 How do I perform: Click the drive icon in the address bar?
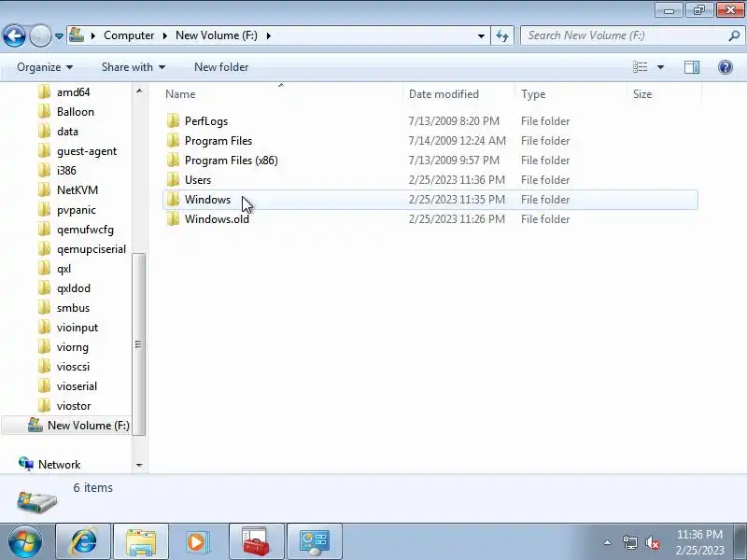77,35
